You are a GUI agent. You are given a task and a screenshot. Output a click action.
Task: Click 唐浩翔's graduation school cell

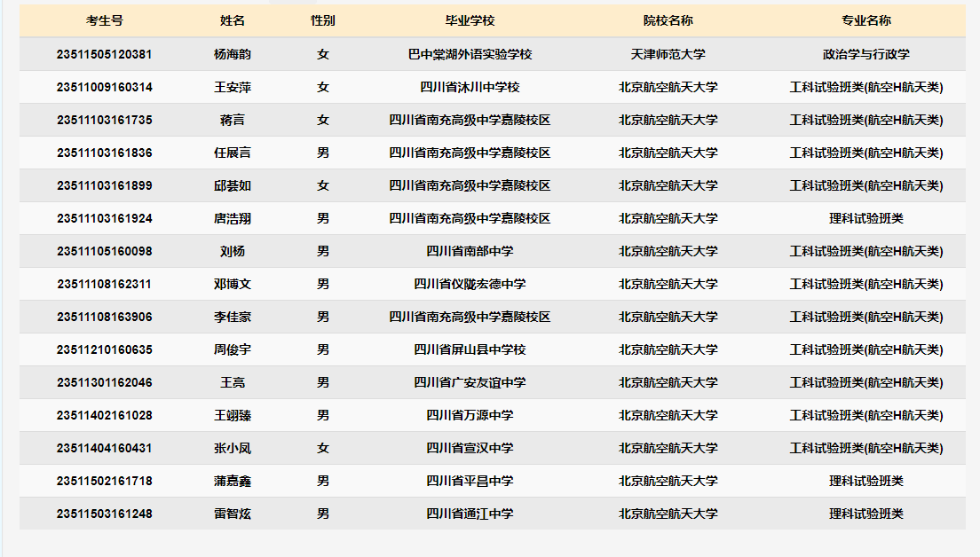(x=470, y=218)
